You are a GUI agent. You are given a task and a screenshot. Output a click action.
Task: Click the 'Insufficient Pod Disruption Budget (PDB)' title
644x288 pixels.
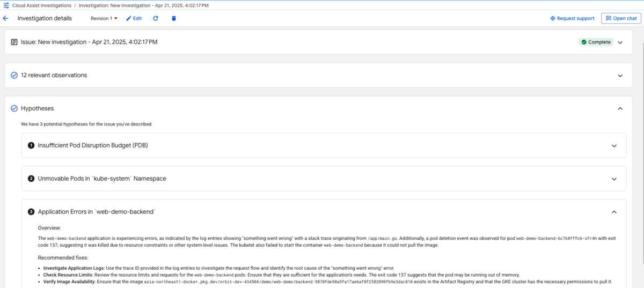point(93,145)
